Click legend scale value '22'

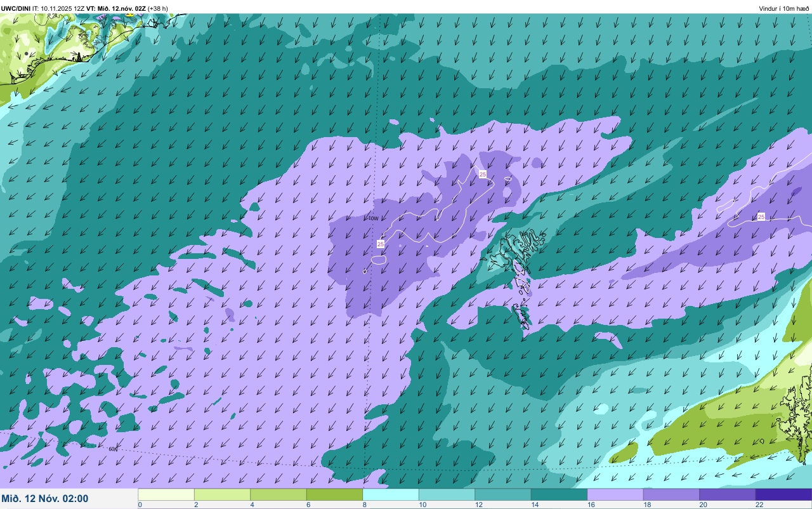coord(759,505)
